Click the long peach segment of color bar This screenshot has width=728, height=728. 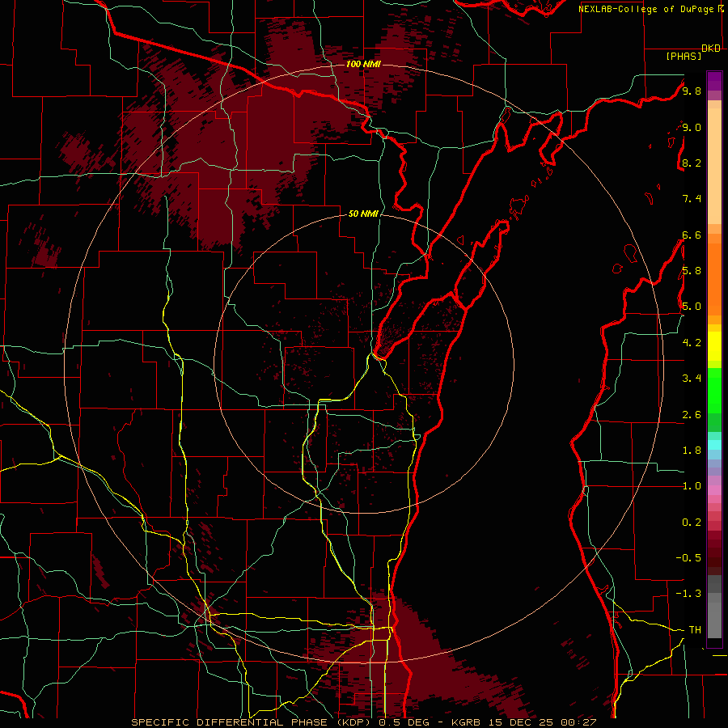(714, 166)
